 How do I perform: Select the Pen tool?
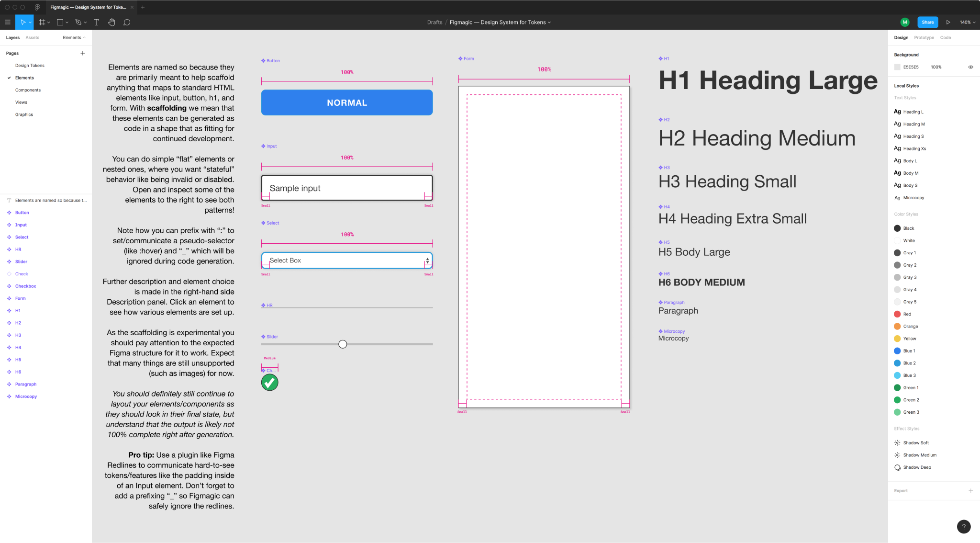pos(78,23)
